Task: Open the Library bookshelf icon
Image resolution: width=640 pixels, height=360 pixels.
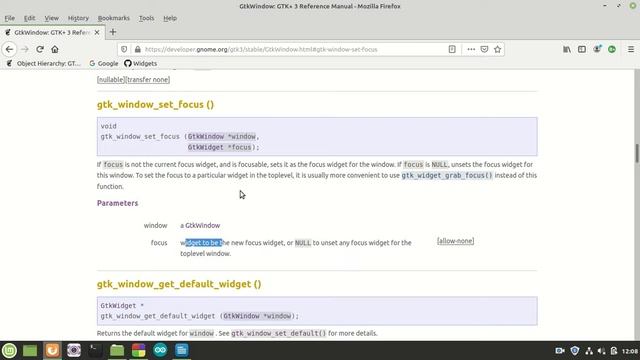Action: click(567, 49)
